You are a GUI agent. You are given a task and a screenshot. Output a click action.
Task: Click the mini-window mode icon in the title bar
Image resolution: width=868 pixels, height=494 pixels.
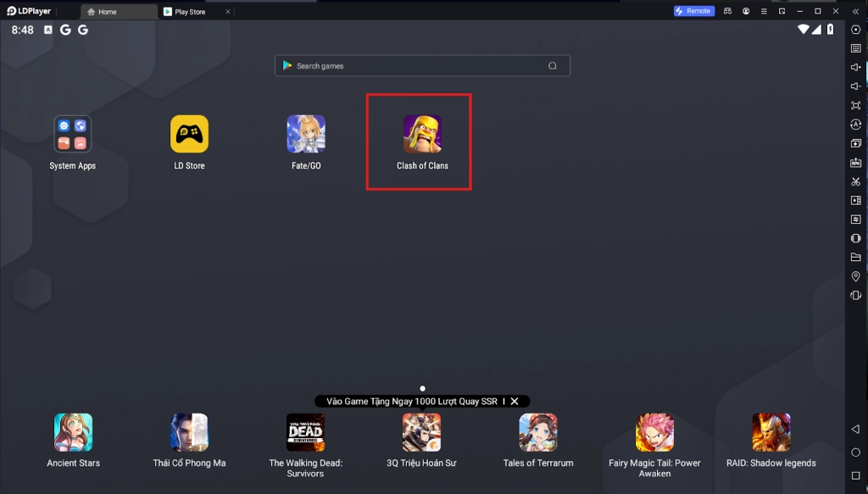[782, 11]
